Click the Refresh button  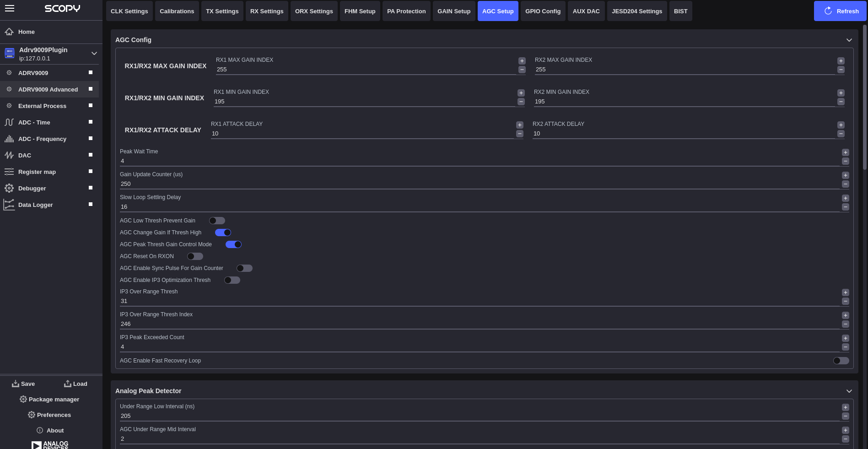[x=840, y=11]
